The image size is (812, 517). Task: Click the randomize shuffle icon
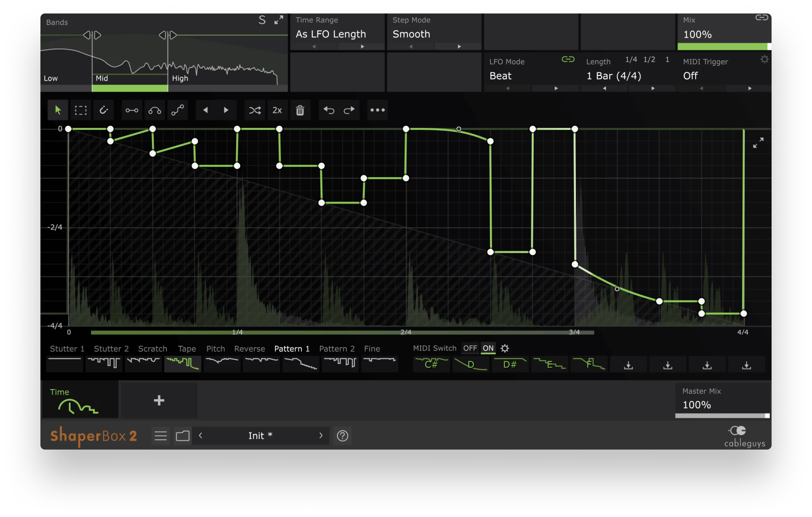point(255,110)
